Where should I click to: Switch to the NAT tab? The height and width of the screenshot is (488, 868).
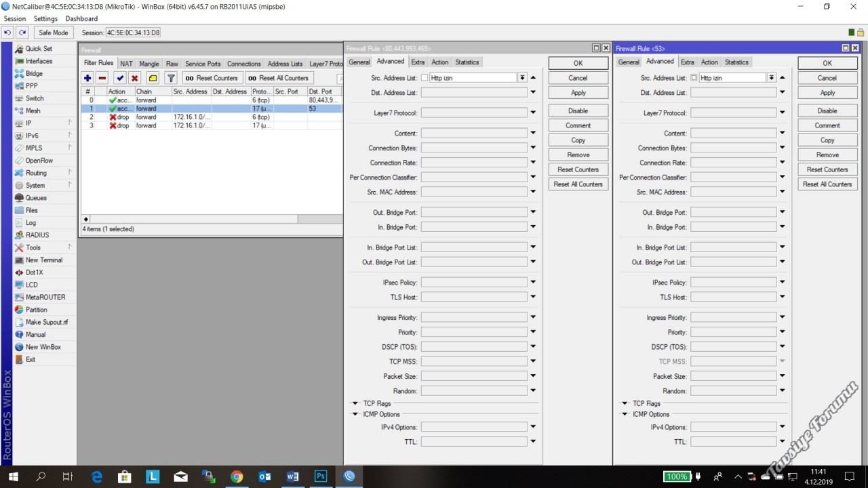pos(127,64)
